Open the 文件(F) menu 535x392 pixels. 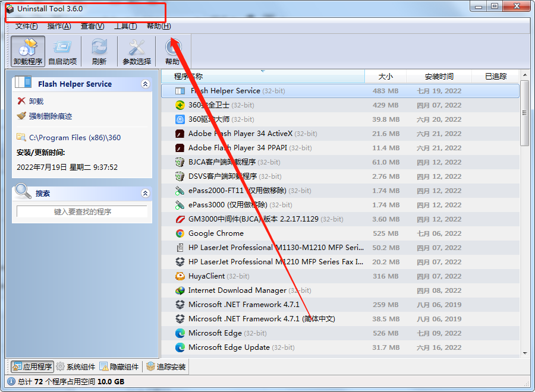(26, 26)
